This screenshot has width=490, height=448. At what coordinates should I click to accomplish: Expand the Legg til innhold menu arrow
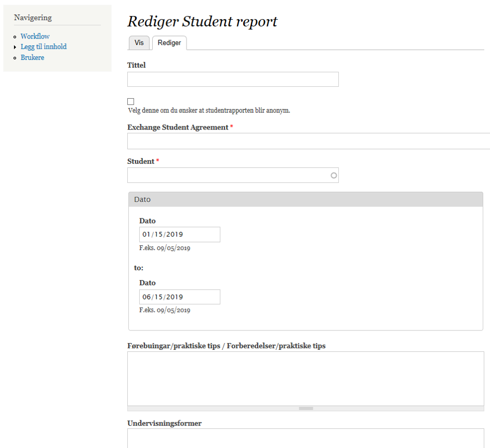[16, 47]
